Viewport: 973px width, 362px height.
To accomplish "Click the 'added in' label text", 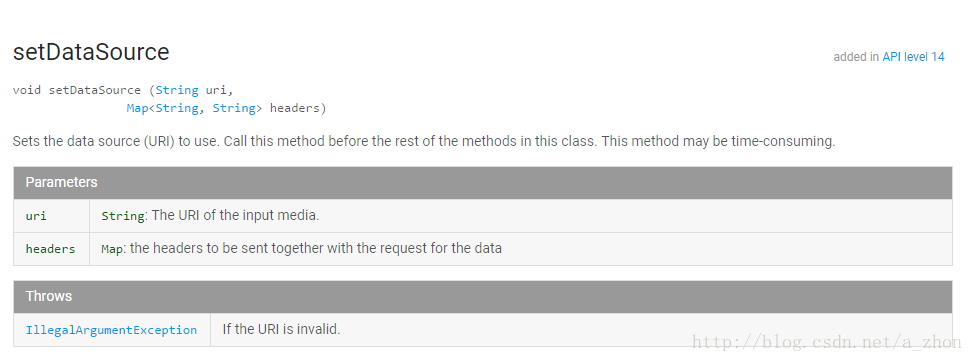I will pos(856,57).
